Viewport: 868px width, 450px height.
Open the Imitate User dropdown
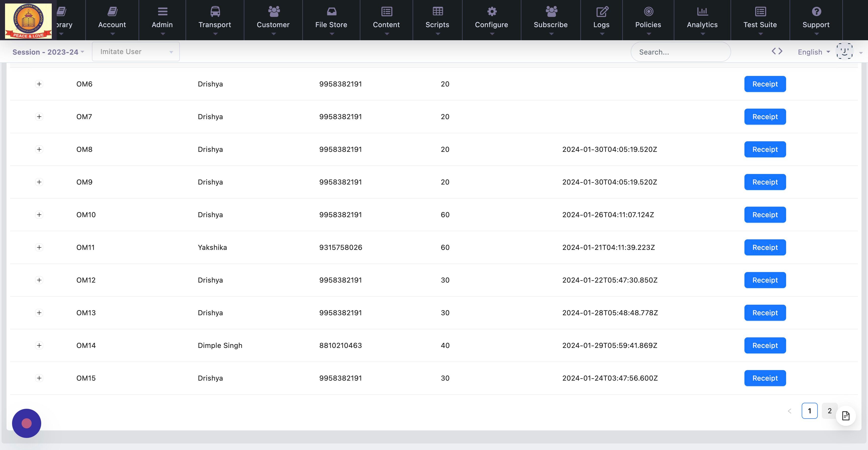136,52
